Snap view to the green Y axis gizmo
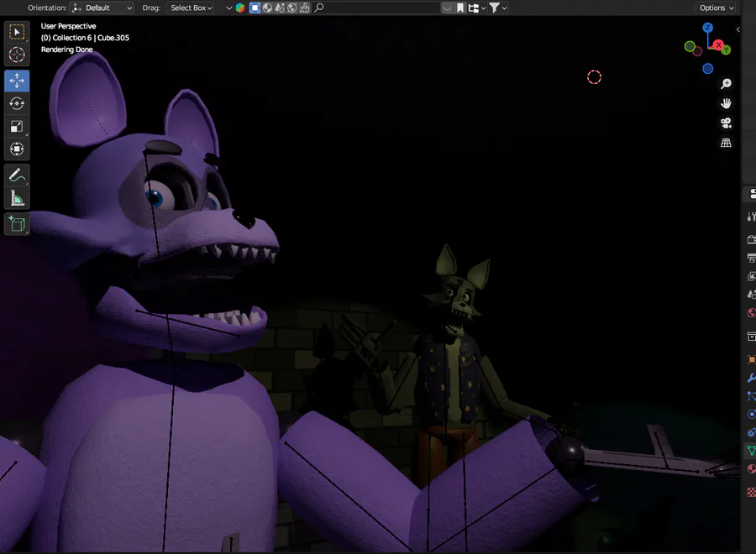Screen dimensions: 756x554 726,50
